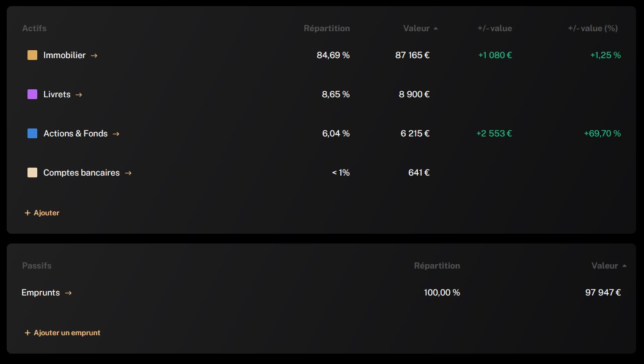Click the arrow icon next to Emprunts
This screenshot has height=364, width=644.
(68, 293)
